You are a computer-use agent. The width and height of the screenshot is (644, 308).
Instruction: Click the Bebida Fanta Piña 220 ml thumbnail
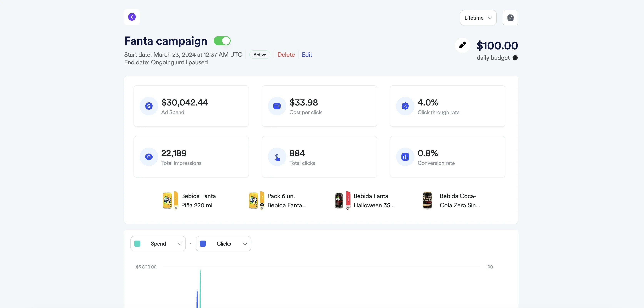[170, 201]
